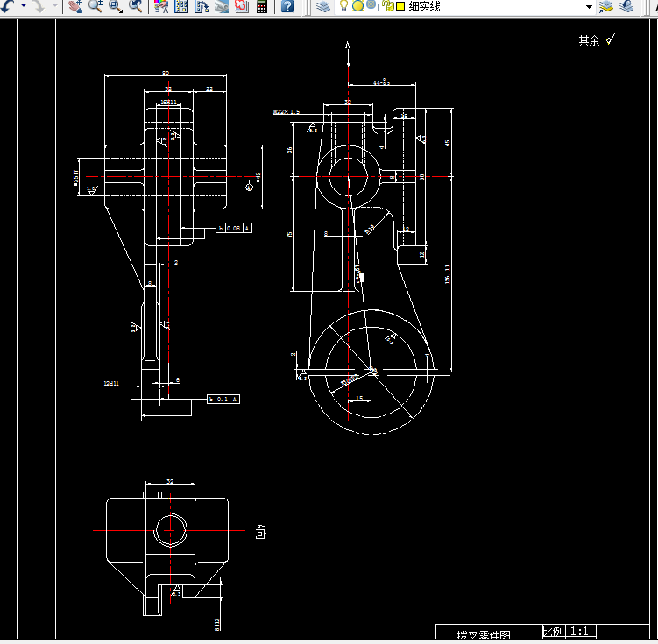658x644 pixels.
Task: Click the M22X1.5 thread dimension text
Action: [x=287, y=111]
